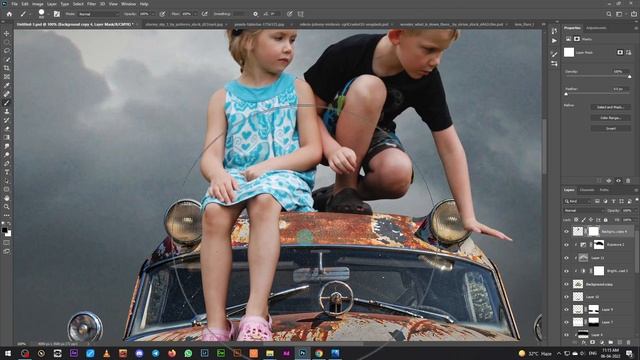
Task: Click the Color Range button
Action: pyautogui.click(x=611, y=118)
